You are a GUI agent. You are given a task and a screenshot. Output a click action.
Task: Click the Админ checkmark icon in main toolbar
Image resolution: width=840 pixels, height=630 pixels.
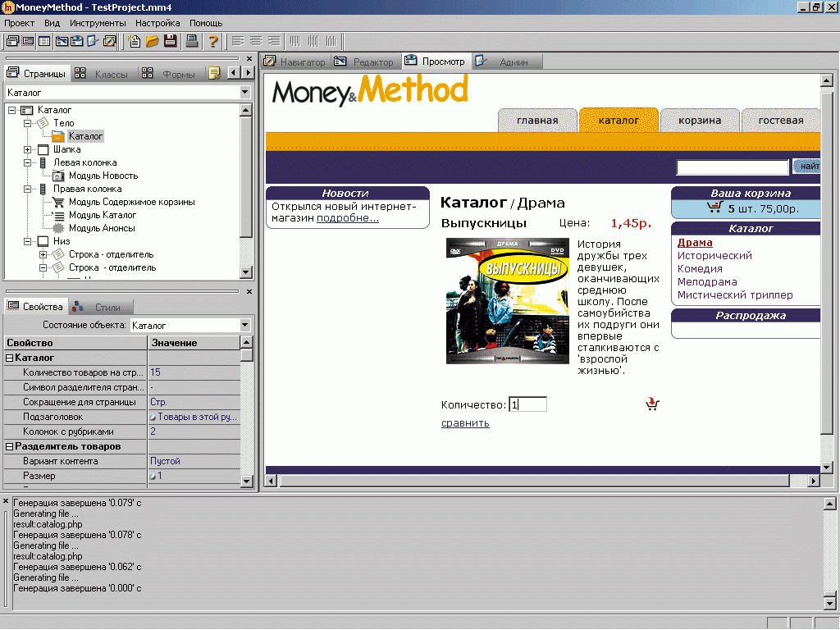pyautogui.click(x=93, y=41)
